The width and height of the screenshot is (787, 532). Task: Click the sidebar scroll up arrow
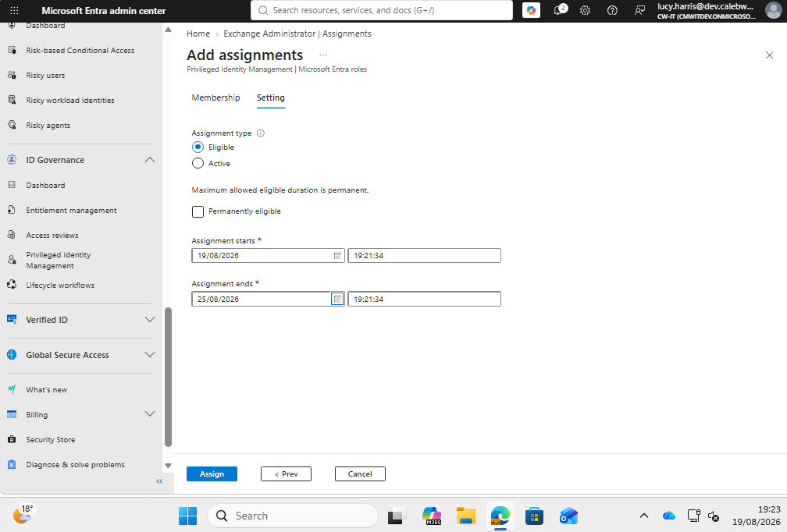(x=168, y=30)
